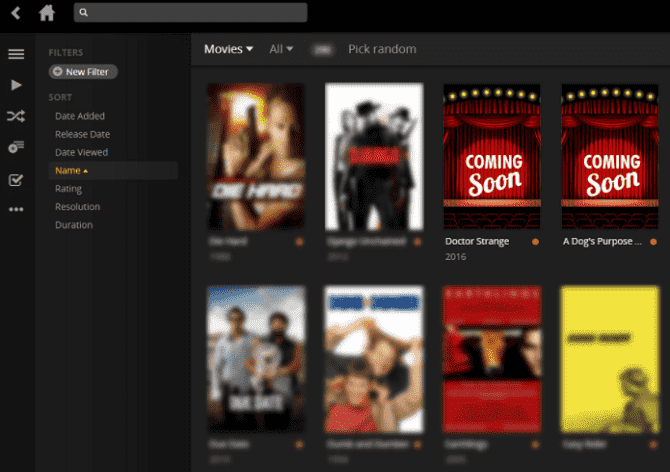This screenshot has height=472, width=670.
Task: Click the movie count badge
Action: click(323, 50)
